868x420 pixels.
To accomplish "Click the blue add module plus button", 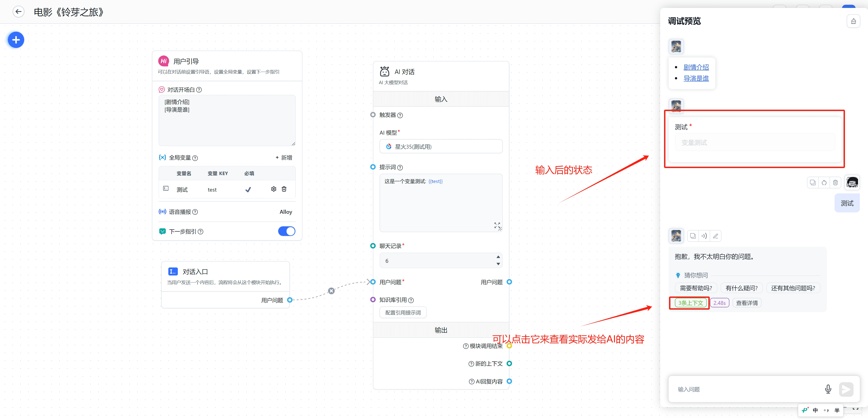I will 16,40.
